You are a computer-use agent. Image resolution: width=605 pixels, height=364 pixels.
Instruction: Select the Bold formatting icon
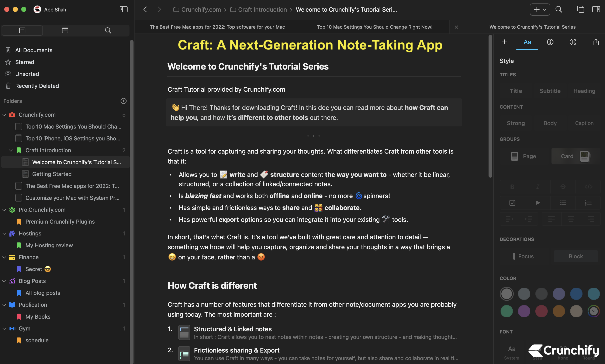click(512, 187)
